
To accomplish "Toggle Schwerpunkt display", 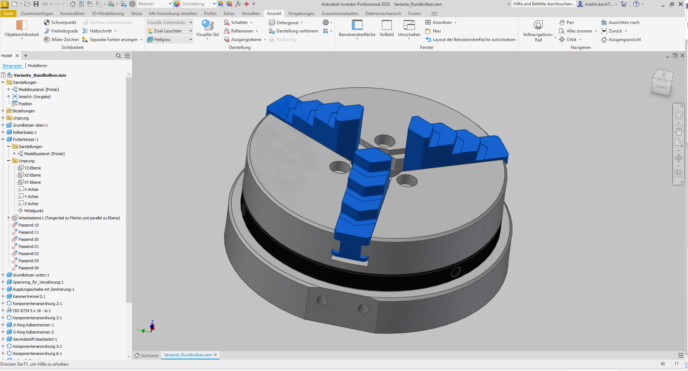I will (x=60, y=22).
